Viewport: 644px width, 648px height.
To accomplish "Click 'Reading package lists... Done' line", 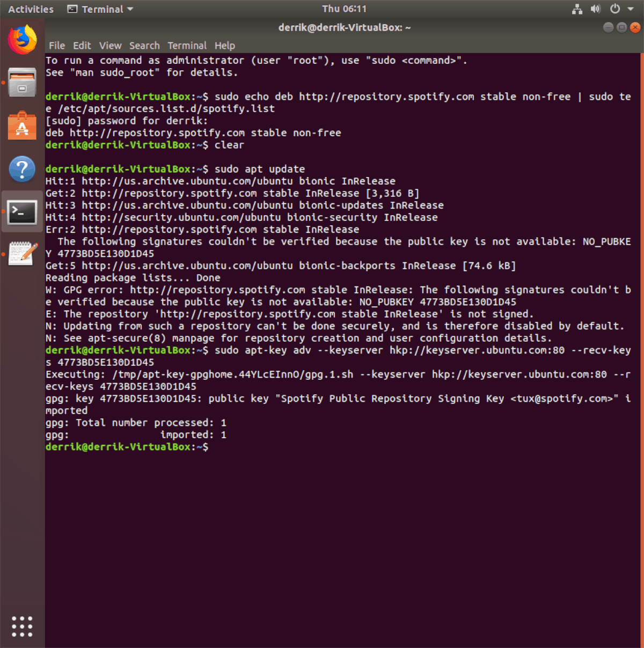I will pos(133,278).
